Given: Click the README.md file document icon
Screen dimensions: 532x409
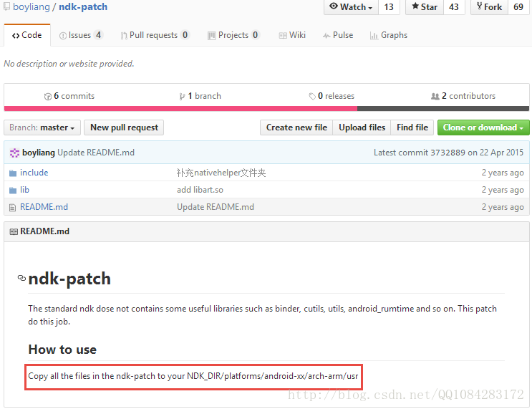Looking at the screenshot, I should point(13,208).
